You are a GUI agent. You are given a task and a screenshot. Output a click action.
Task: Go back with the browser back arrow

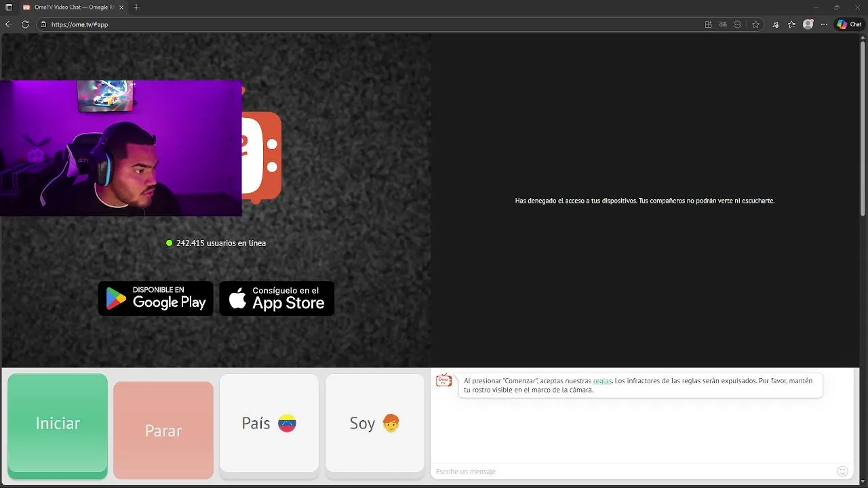9,24
